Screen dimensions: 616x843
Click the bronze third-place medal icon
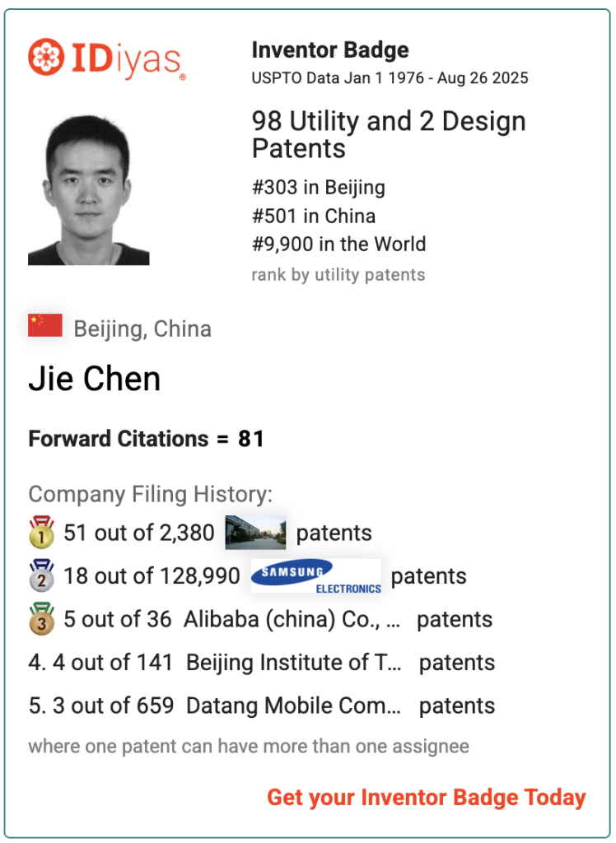click(x=41, y=618)
